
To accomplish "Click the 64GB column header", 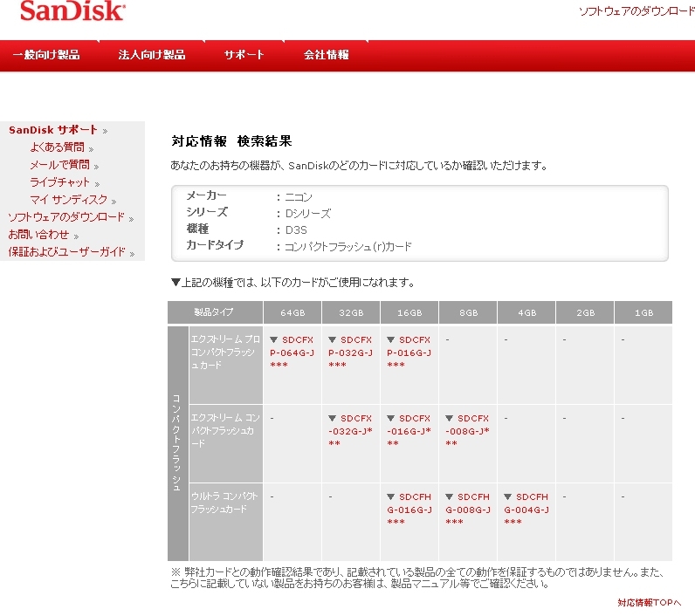I will 292,312.
